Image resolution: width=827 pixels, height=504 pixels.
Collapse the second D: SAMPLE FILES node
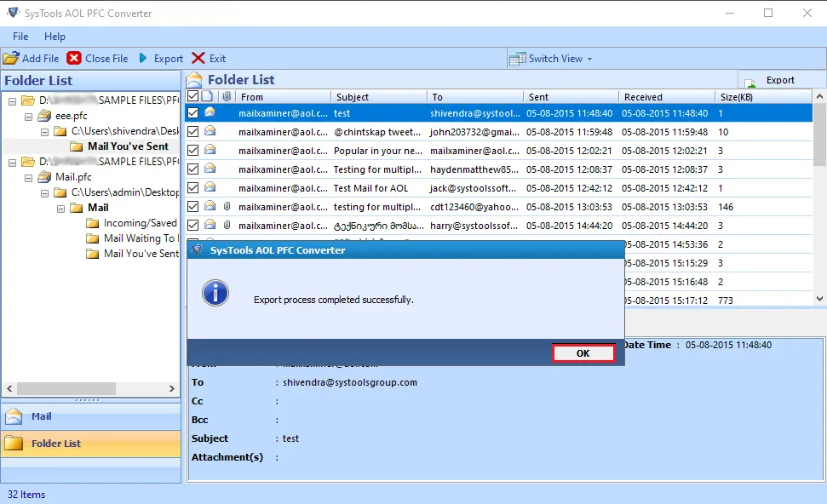13,163
